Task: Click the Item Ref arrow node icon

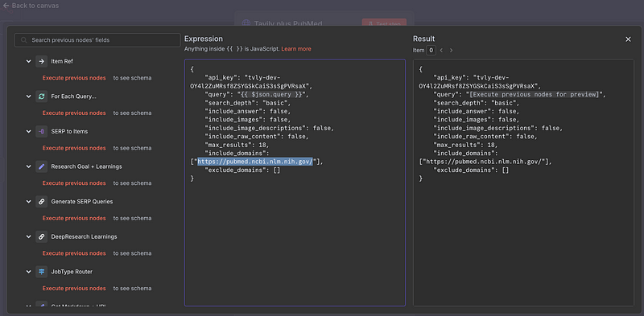Action: 42,61
